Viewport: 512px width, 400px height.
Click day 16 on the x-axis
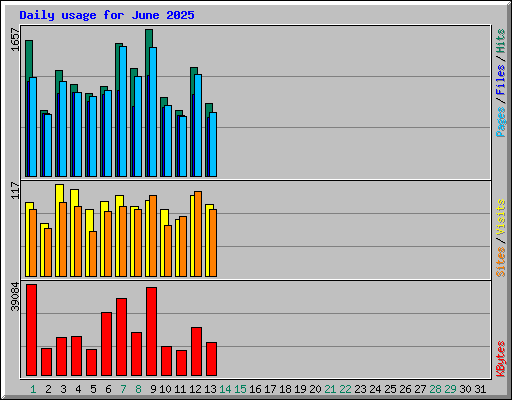(x=255, y=389)
